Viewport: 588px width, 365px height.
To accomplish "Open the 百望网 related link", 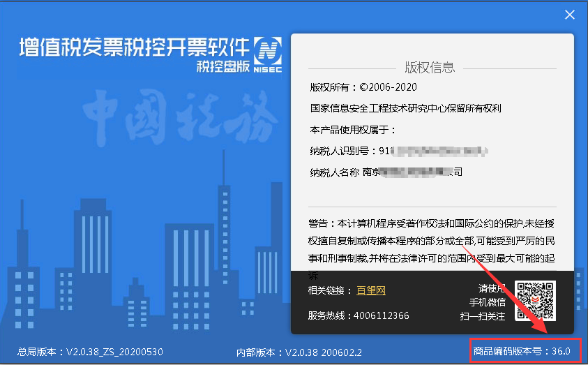I will click(x=371, y=290).
